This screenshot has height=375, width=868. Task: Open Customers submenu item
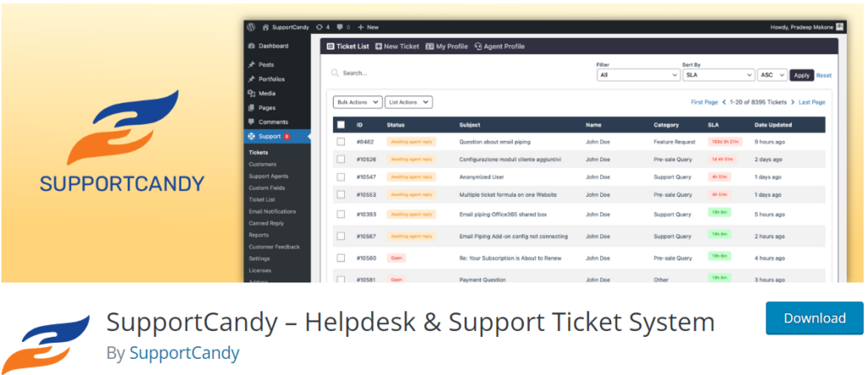point(263,164)
